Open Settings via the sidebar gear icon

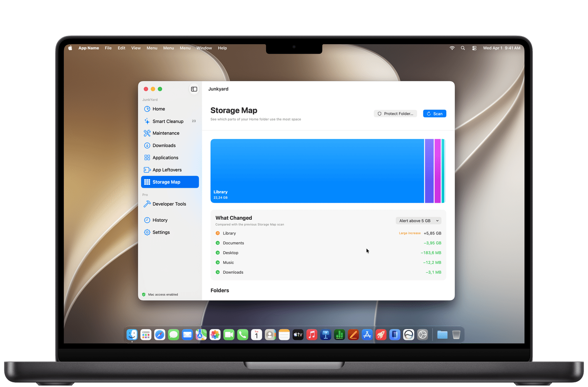147,232
